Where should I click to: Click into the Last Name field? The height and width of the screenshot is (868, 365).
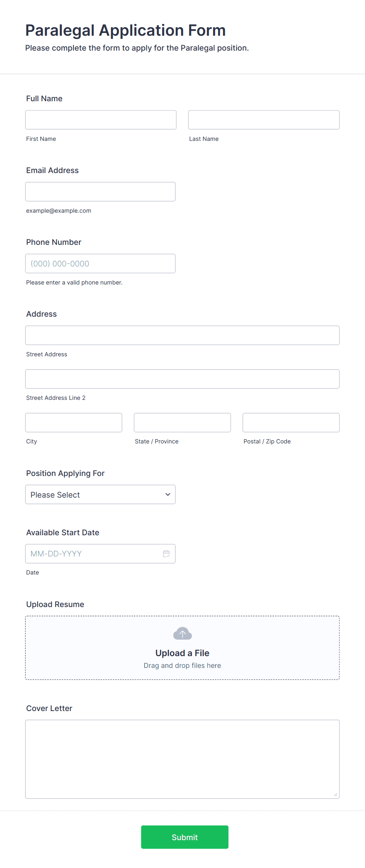point(264,120)
